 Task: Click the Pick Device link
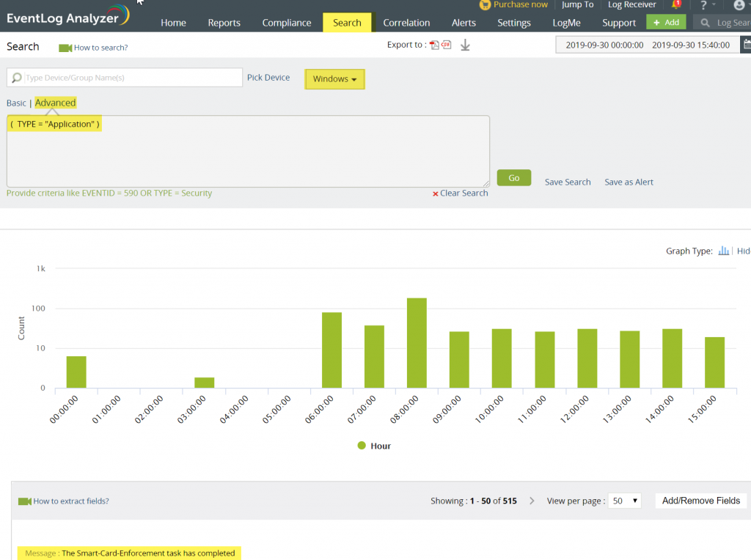pos(268,78)
